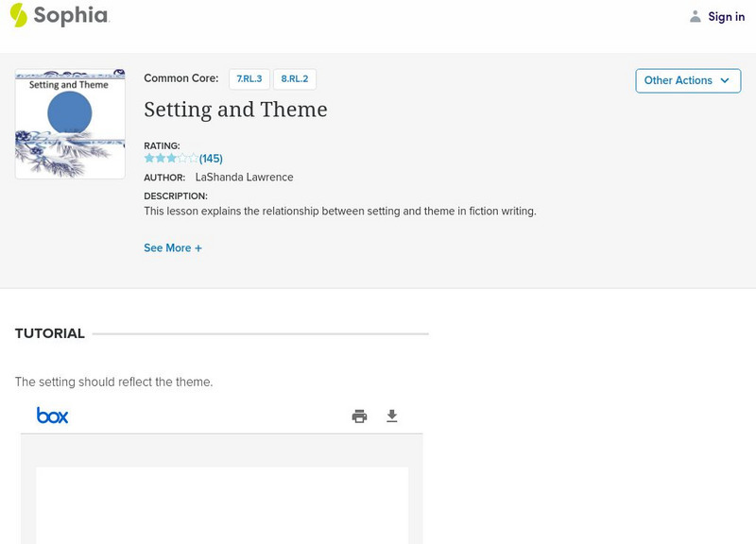Click inside the document preview page
This screenshot has width=756, height=544.
[222, 505]
